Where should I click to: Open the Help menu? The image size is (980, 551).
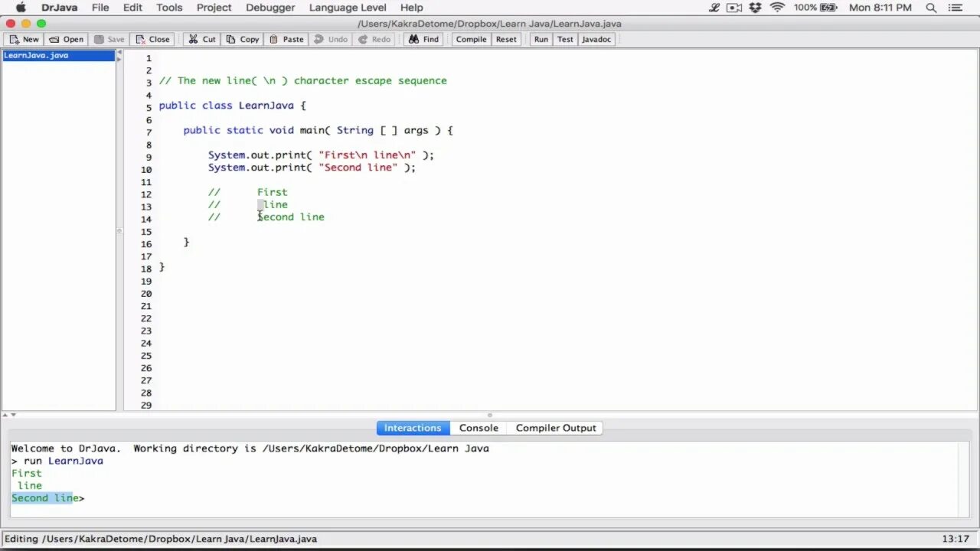tap(411, 8)
